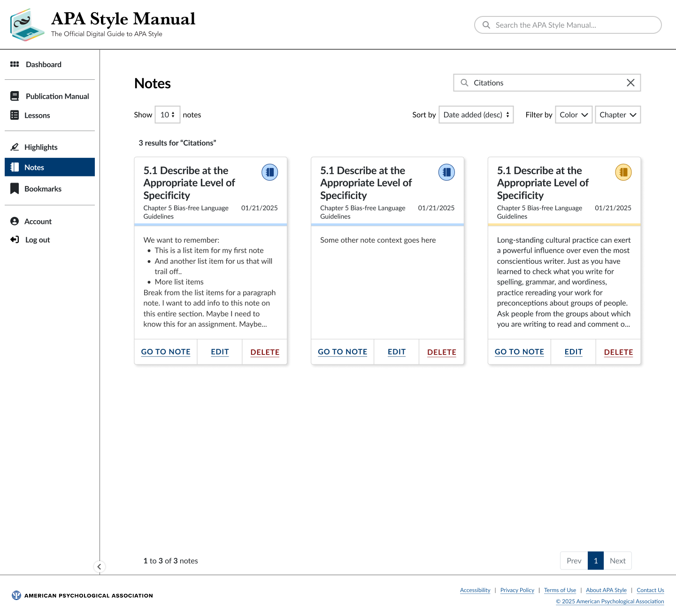
Task: Select page 1 in pagination
Action: pos(596,561)
